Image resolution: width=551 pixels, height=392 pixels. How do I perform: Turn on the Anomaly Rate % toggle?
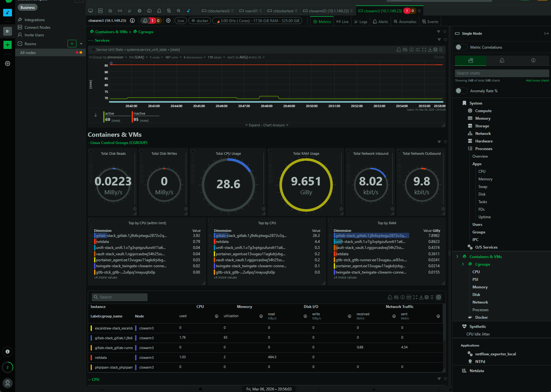coord(461,91)
